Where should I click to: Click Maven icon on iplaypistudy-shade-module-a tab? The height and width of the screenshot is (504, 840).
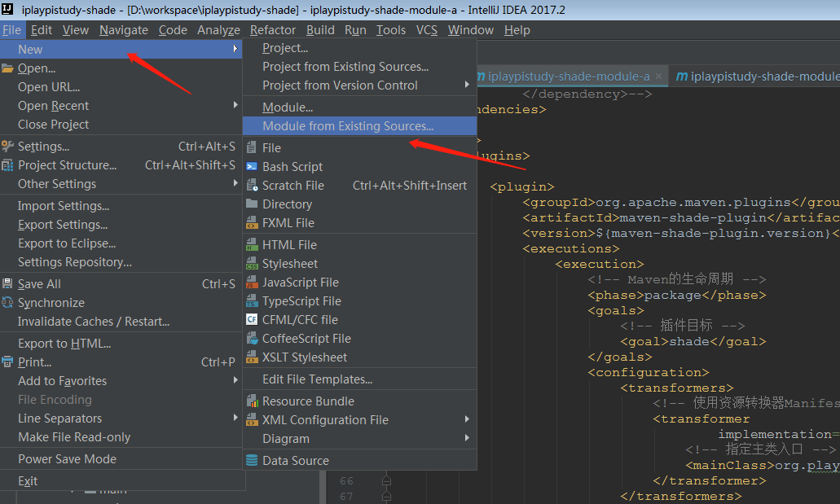481,77
